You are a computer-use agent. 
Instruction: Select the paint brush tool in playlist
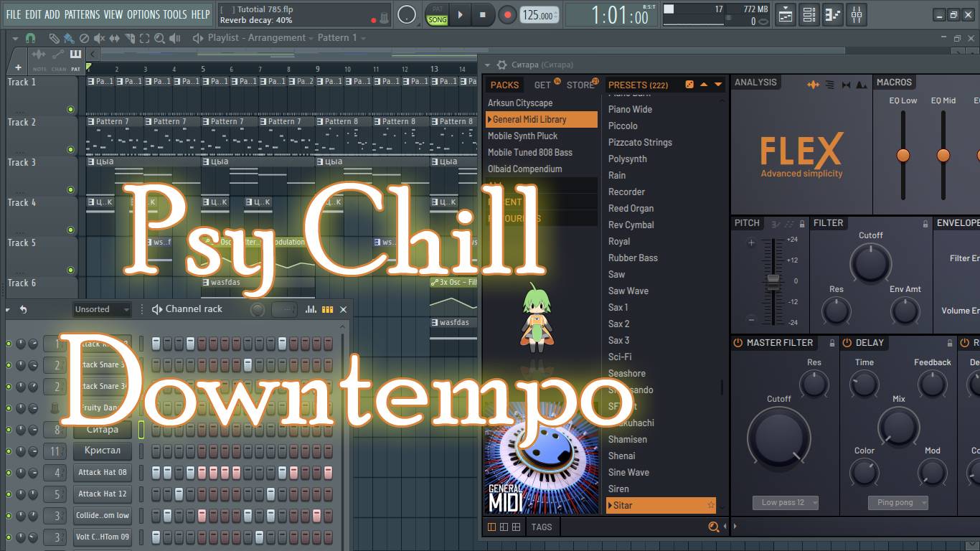click(x=68, y=38)
